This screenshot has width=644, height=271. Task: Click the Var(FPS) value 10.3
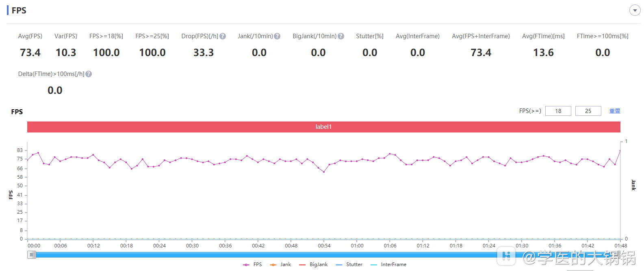pos(66,53)
